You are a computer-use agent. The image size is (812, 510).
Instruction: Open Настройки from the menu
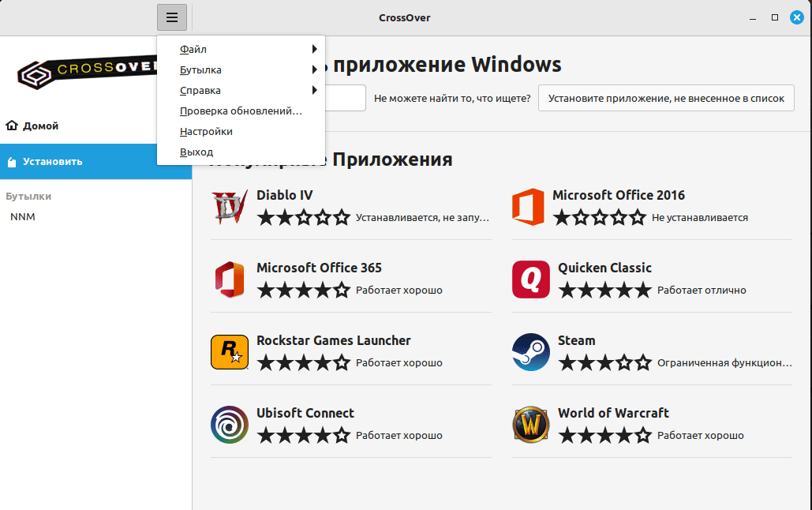[x=207, y=132]
